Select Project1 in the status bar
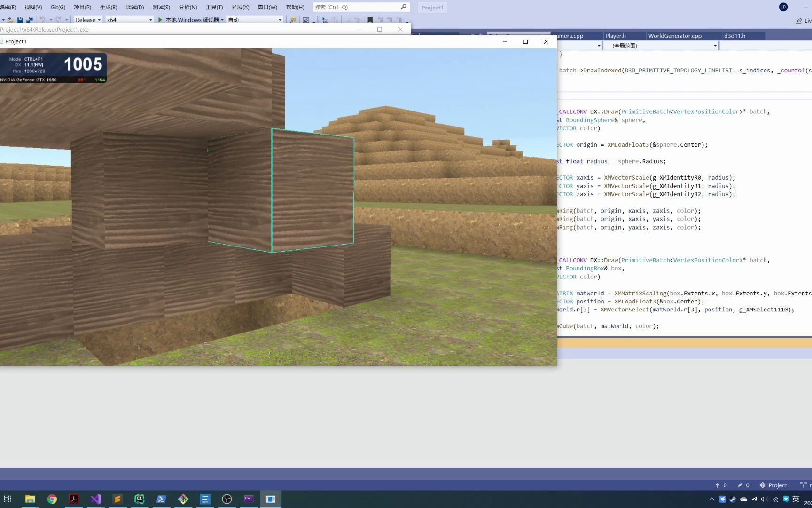 click(779, 485)
